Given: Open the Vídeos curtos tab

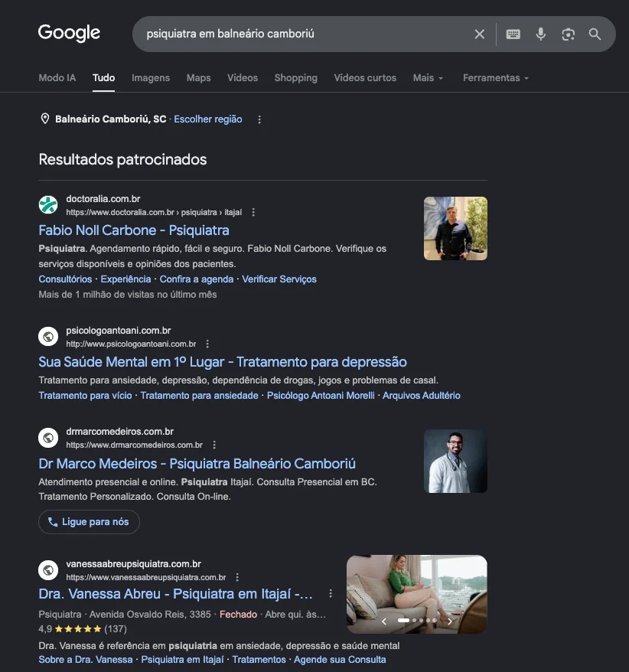Looking at the screenshot, I should point(365,78).
